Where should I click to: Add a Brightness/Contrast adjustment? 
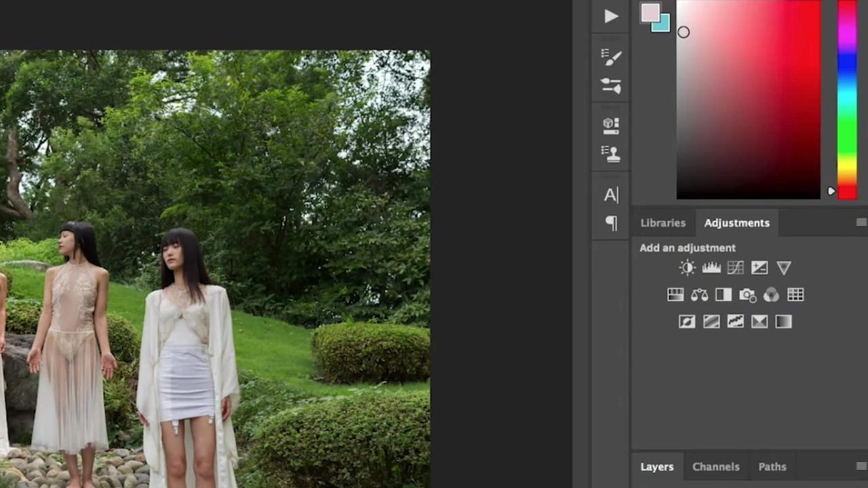[687, 268]
